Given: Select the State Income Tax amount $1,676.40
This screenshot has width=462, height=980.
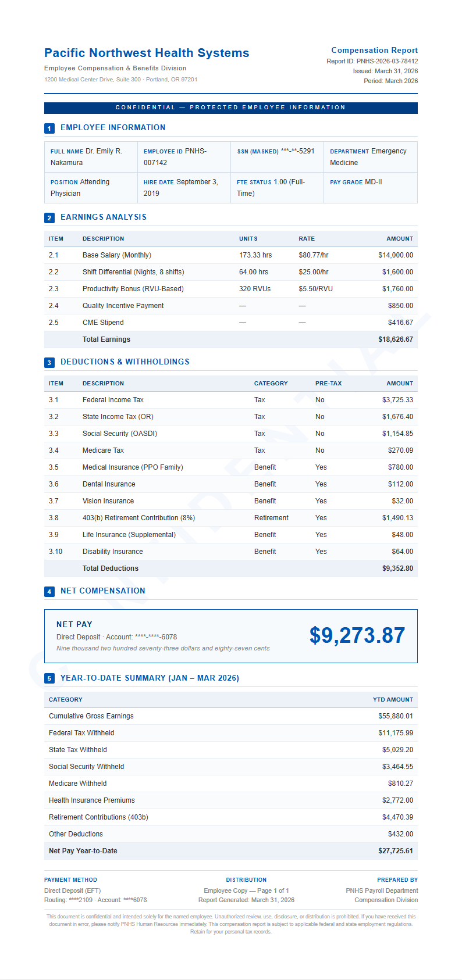Looking at the screenshot, I should (397, 417).
